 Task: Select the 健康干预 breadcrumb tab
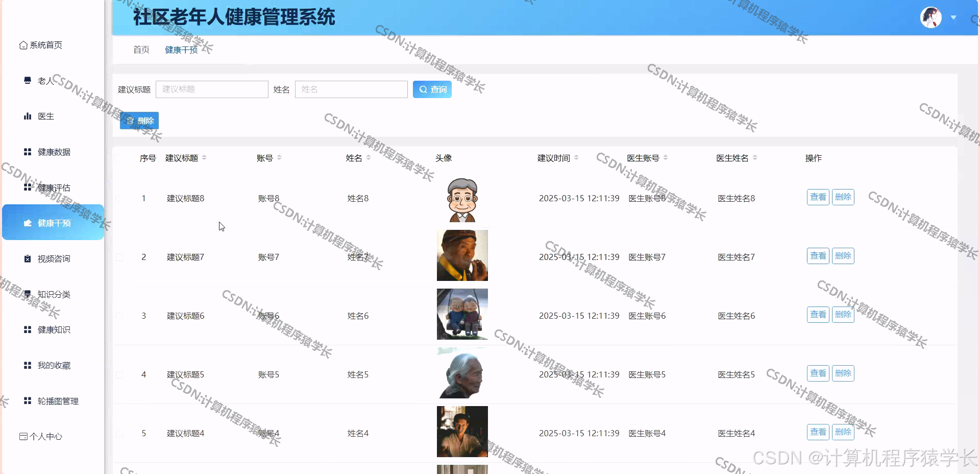pos(181,50)
